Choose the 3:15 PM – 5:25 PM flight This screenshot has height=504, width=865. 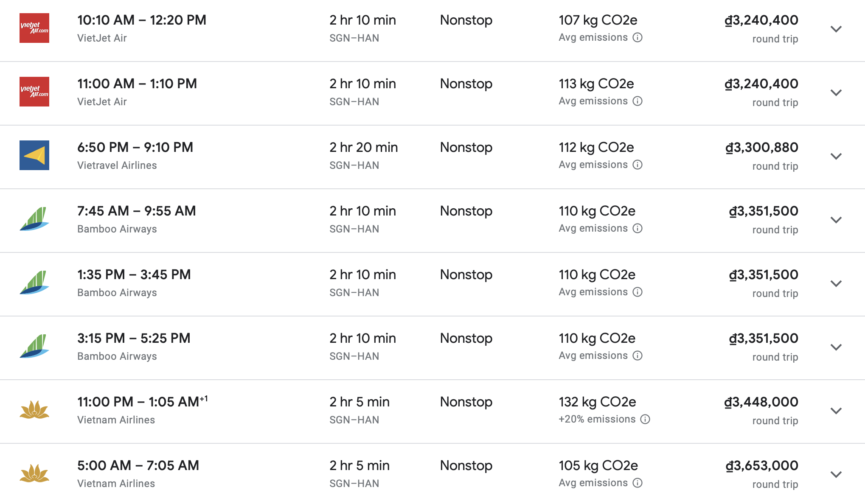[x=134, y=338]
